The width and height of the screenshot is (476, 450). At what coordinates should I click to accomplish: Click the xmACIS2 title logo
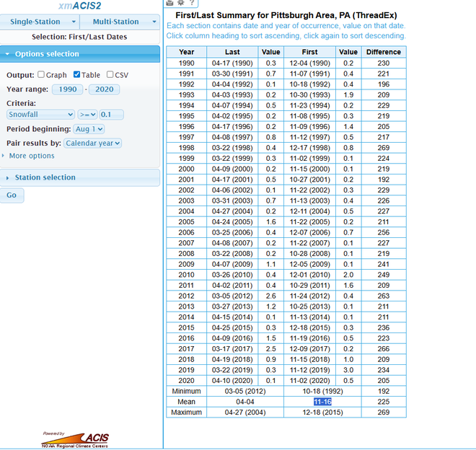(x=79, y=6)
